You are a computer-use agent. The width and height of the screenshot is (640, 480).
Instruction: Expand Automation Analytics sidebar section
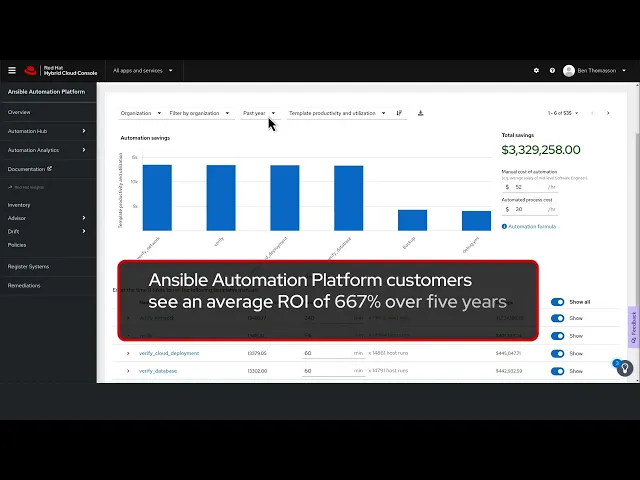point(48,150)
